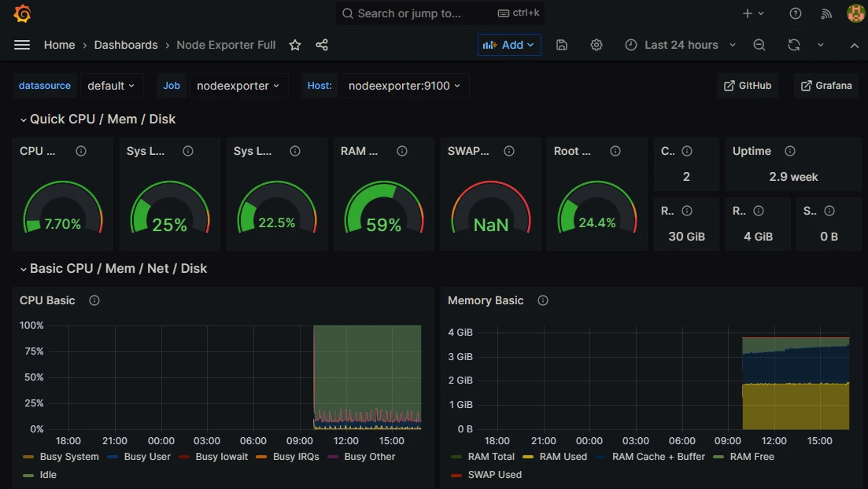
Task: Refresh the dashboard with the refresh icon
Action: pyautogui.click(x=793, y=45)
